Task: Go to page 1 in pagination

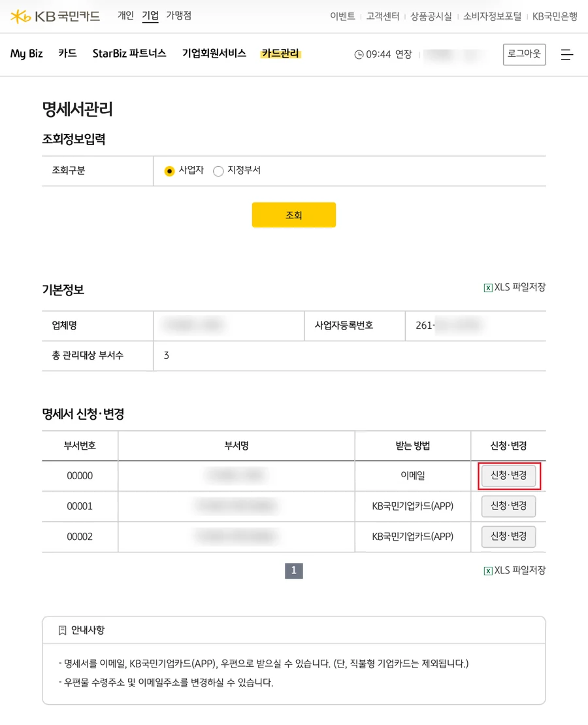Action: [x=294, y=571]
